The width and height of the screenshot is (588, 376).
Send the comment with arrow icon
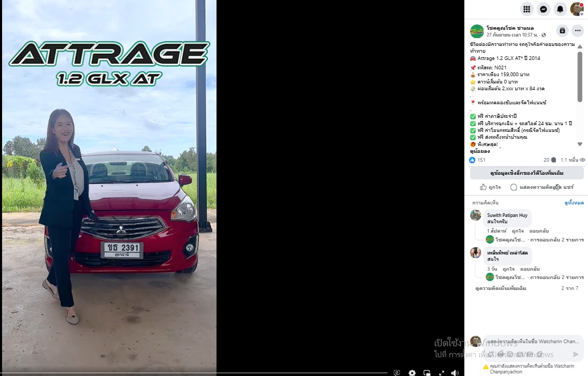[575, 354]
